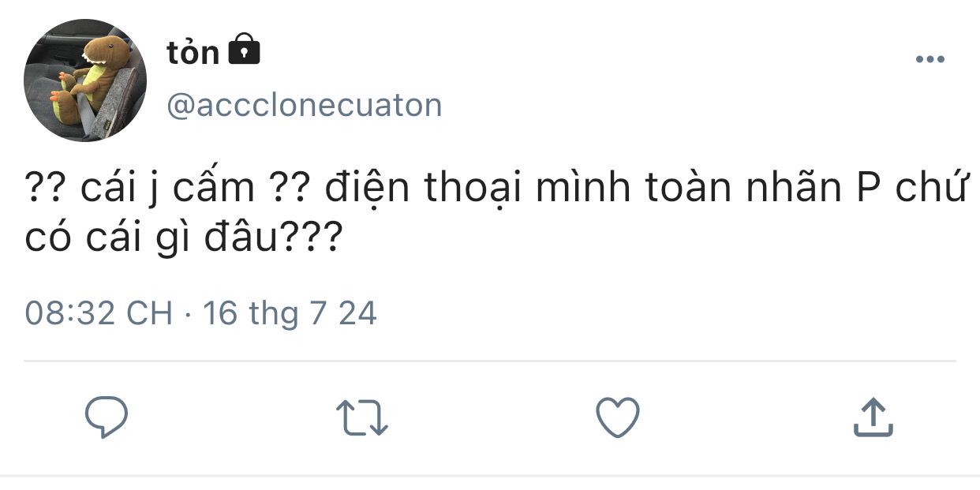Click the protected account padlock icon
Viewport: 980px width, 490px height.
(x=244, y=50)
